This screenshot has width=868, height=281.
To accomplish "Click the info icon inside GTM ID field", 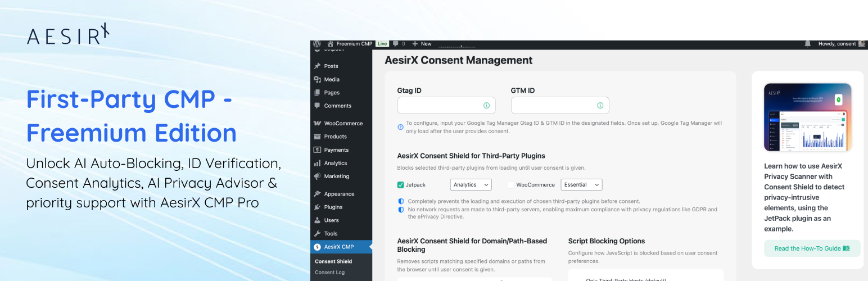I will point(600,106).
